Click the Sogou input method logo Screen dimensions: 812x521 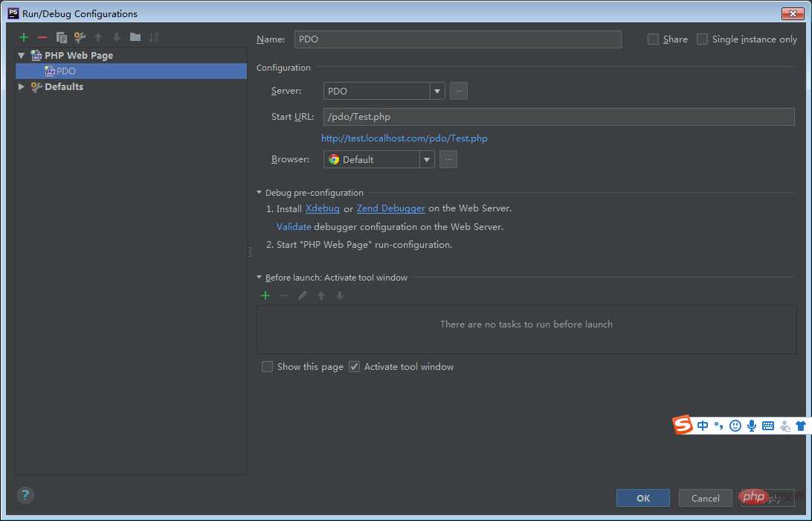pos(683,425)
